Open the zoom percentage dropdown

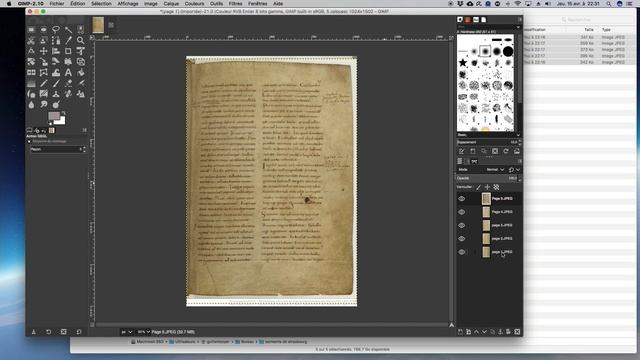tap(143, 332)
